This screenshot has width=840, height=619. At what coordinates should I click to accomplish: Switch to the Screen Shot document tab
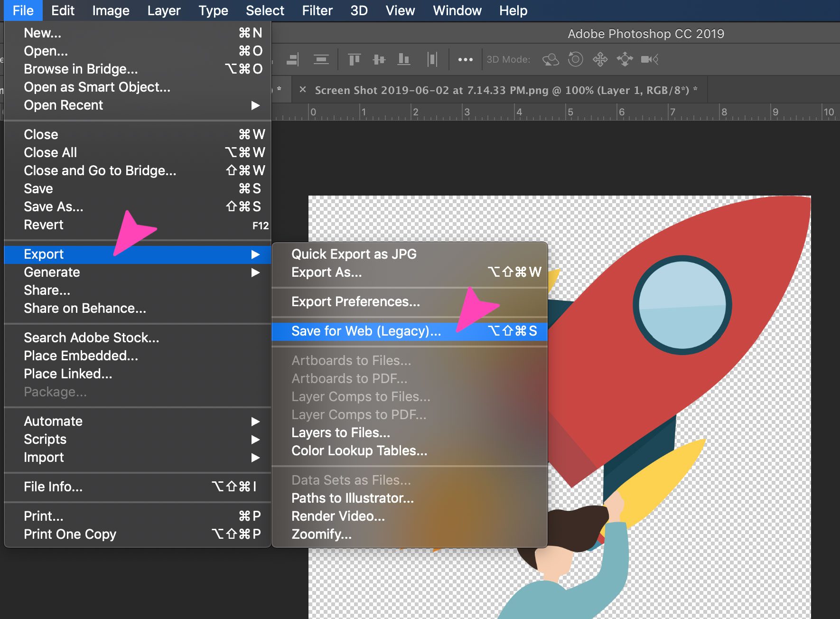pos(503,90)
